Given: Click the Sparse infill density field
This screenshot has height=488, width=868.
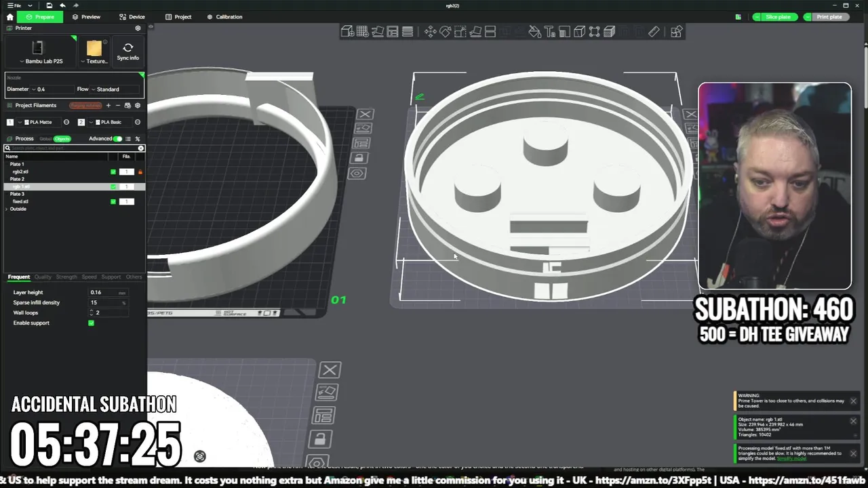Looking at the screenshot, I should (x=108, y=302).
